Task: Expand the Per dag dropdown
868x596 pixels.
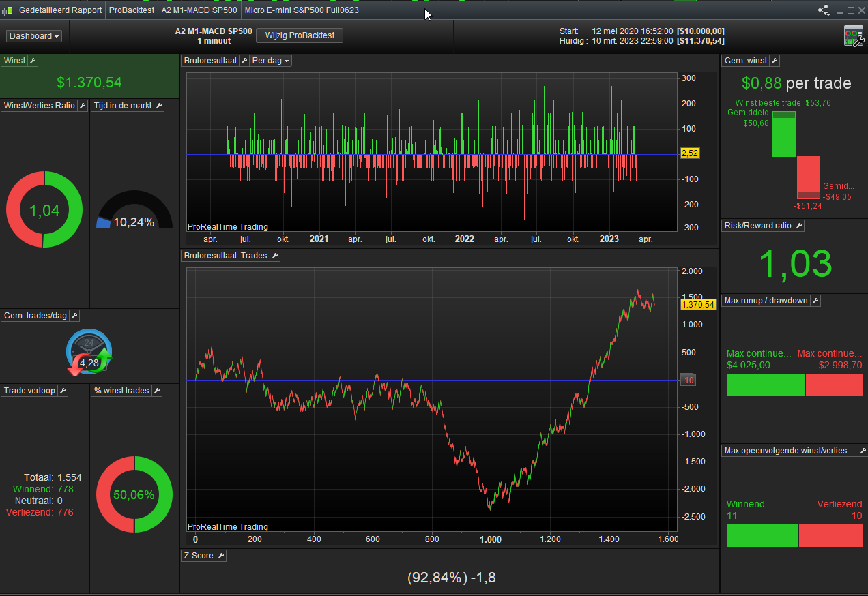Action: tap(271, 61)
